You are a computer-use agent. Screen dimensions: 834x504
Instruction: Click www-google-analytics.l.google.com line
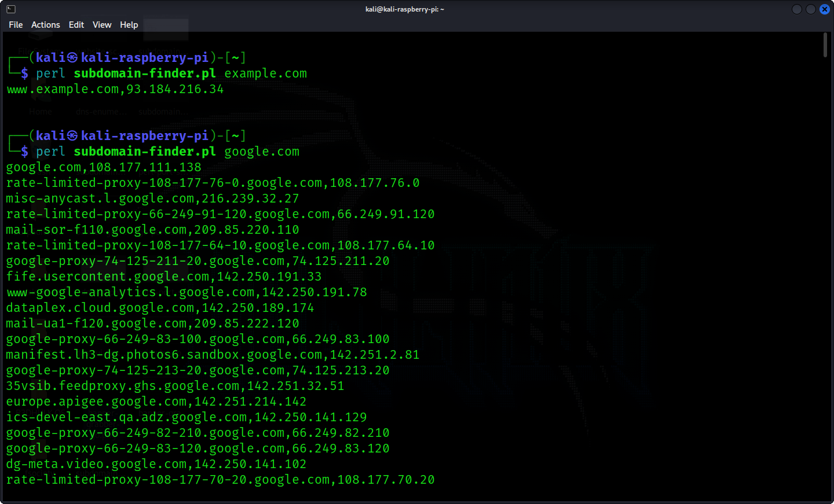click(186, 292)
